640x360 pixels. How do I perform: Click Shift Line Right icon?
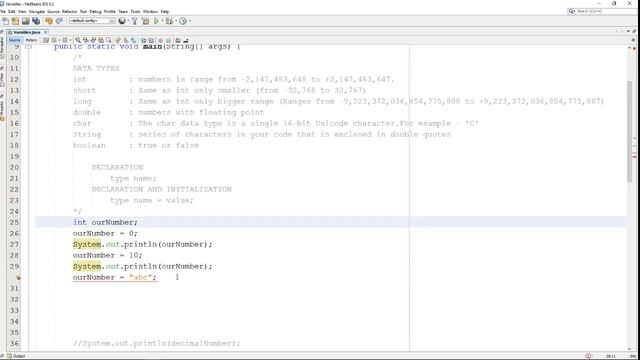[x=151, y=40]
